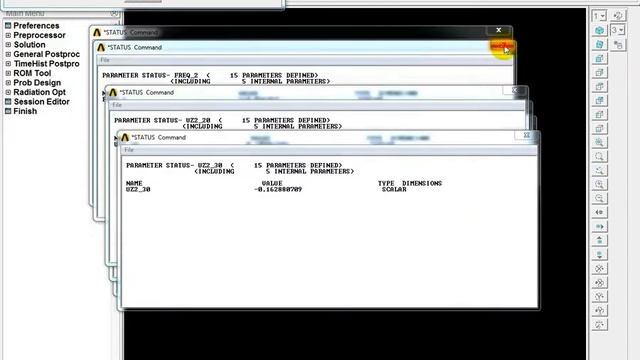Select value -0.162880709 in status output
Viewport: 640px width, 360px height.
(x=278, y=189)
